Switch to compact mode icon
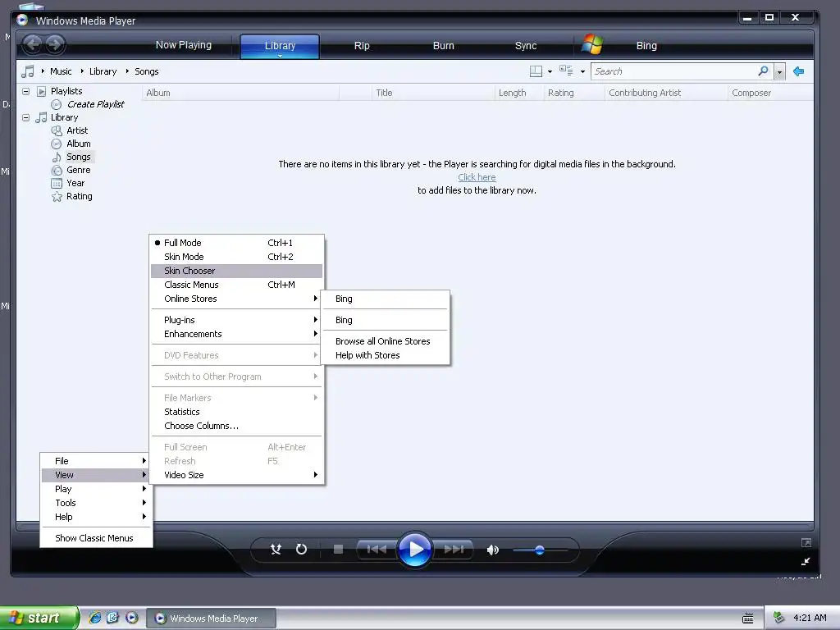 tap(806, 561)
